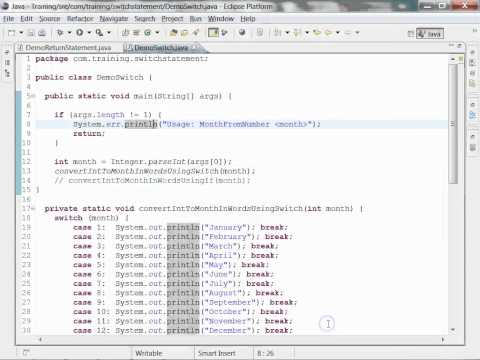Click the Open Perspective icon
The height and width of the screenshot is (360, 480).
coord(411,34)
